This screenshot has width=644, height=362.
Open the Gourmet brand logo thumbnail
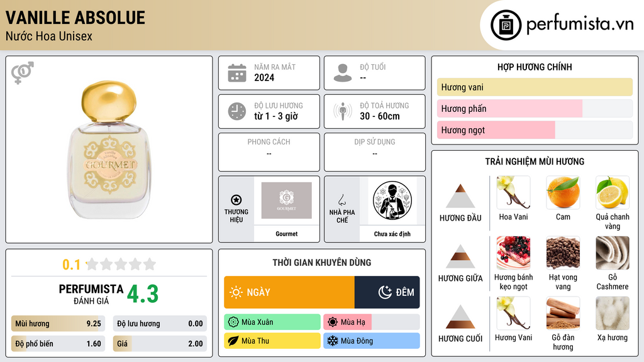(287, 200)
